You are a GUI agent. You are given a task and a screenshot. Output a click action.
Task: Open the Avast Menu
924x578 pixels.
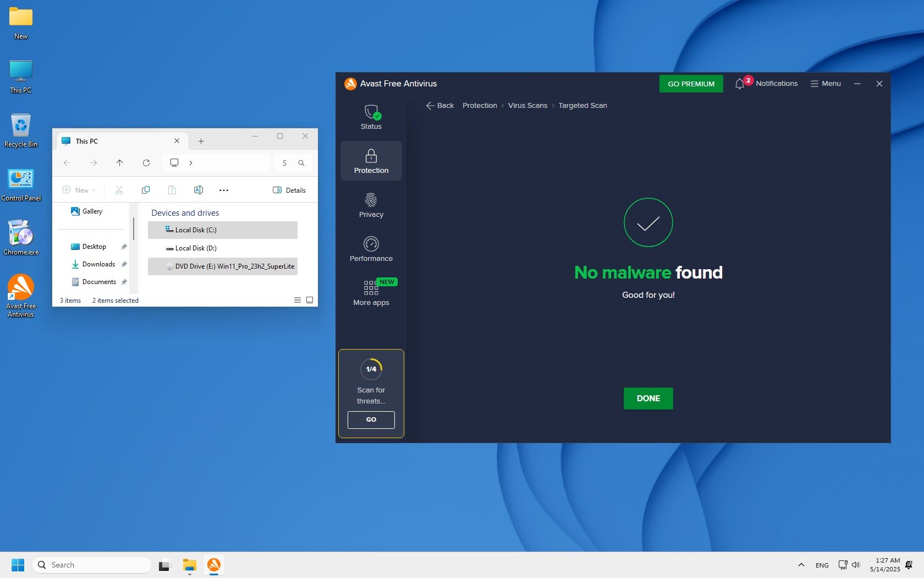click(826, 84)
